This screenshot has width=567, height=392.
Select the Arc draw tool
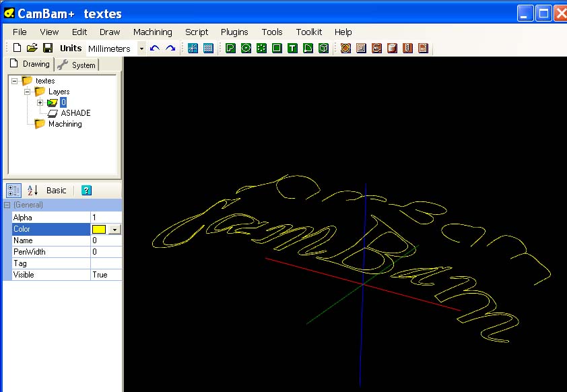coord(308,48)
